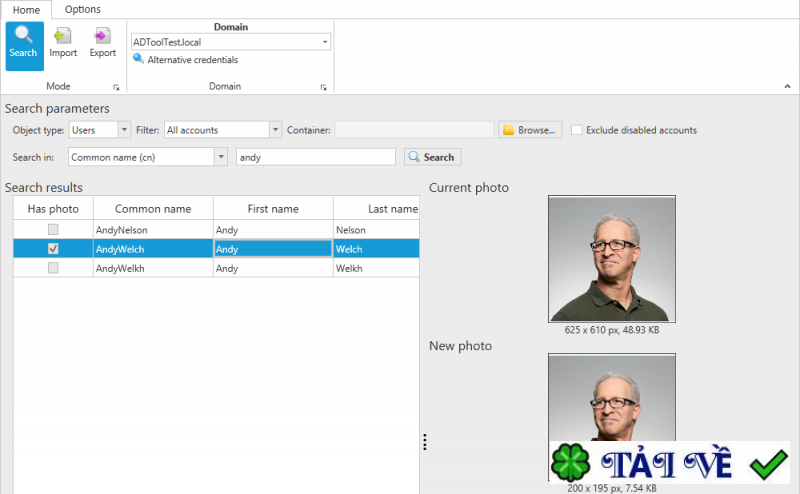Click the search text field containing andy
This screenshot has height=494, width=800.
point(316,157)
